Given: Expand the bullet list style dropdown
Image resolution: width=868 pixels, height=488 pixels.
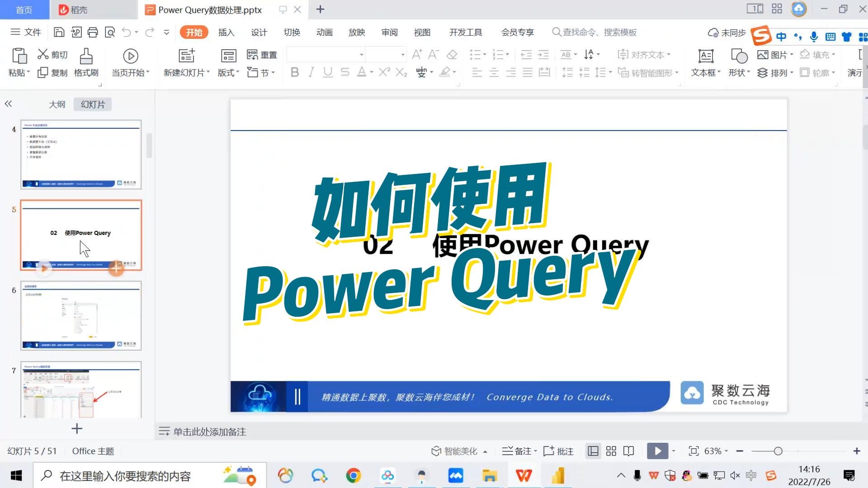Looking at the screenshot, I should 483,54.
